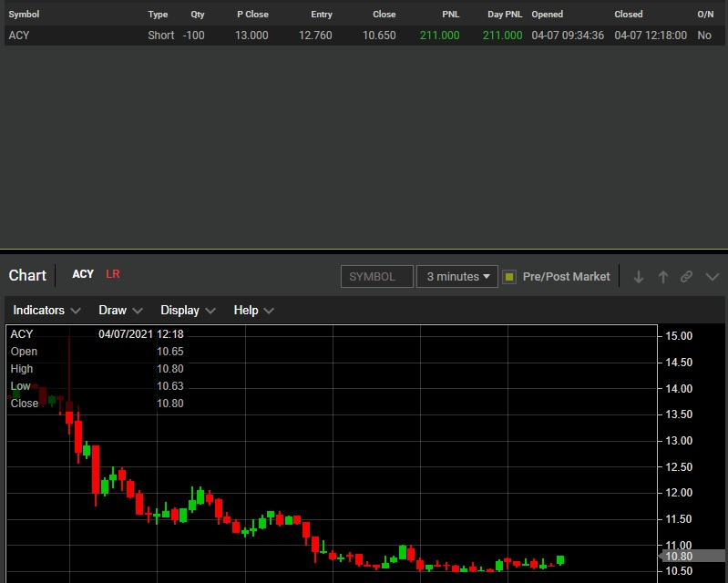This screenshot has width=728, height=583.
Task: Open the Help menu
Action: 253,310
